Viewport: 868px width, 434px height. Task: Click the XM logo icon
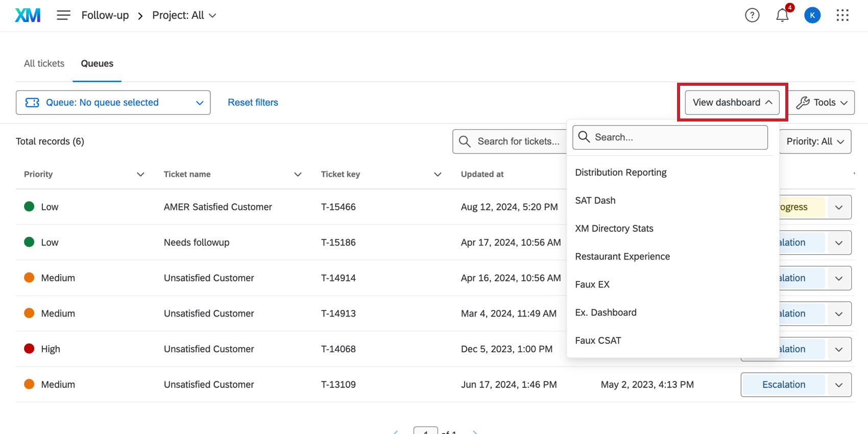pos(28,15)
